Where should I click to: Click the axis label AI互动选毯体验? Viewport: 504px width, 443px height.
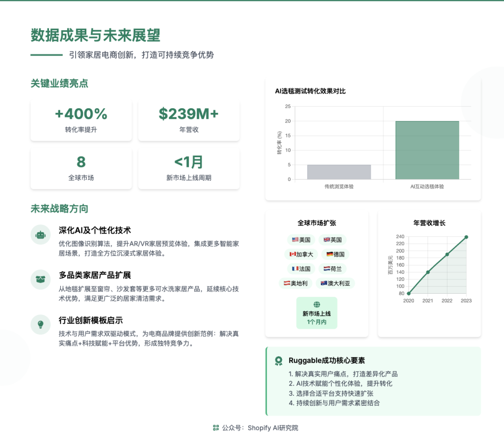click(x=427, y=187)
